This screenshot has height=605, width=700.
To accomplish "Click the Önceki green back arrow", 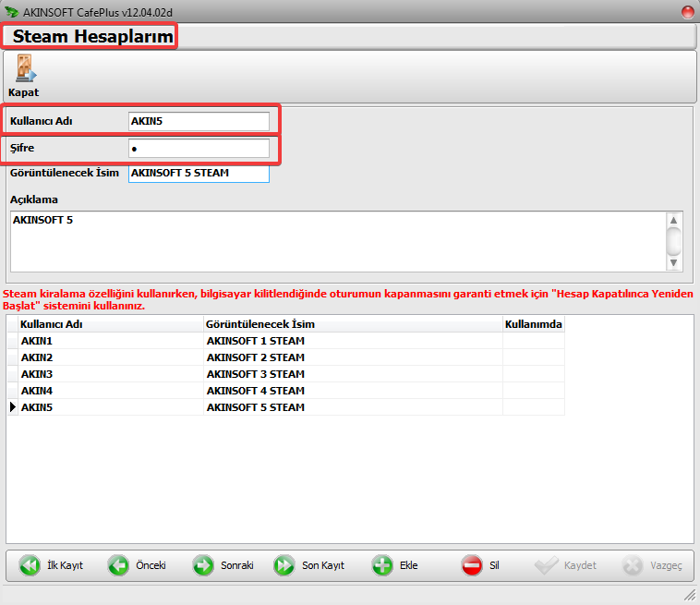I will click(118, 565).
